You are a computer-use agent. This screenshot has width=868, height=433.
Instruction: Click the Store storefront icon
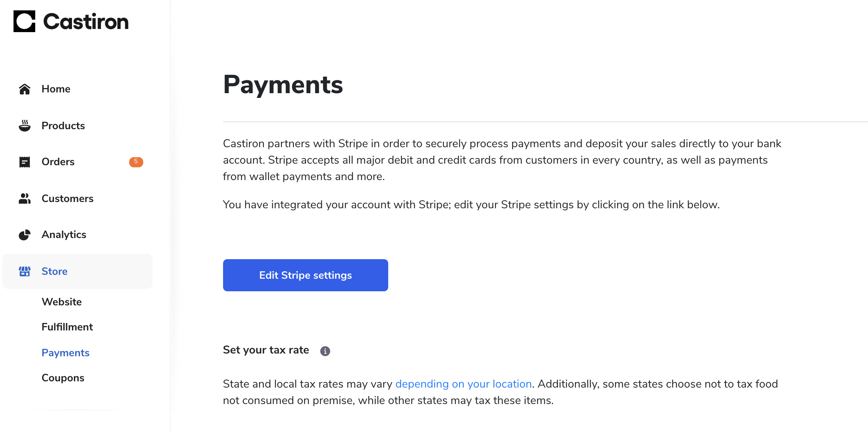tap(25, 271)
